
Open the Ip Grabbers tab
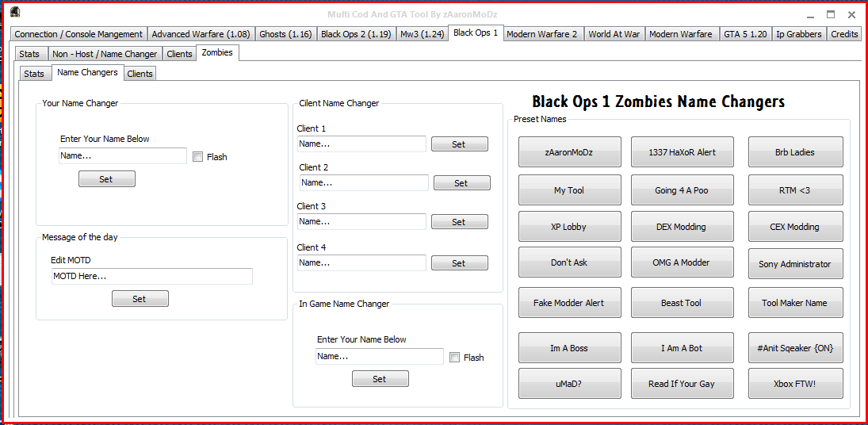tap(799, 34)
